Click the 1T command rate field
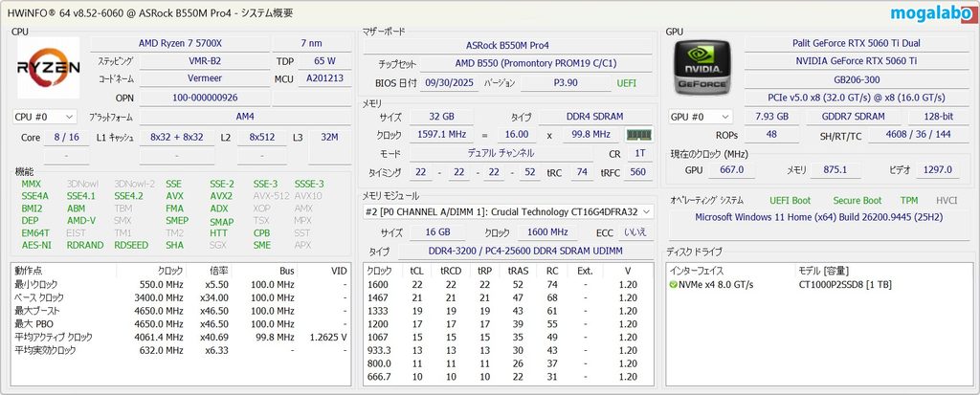The image size is (980, 395). (x=639, y=154)
